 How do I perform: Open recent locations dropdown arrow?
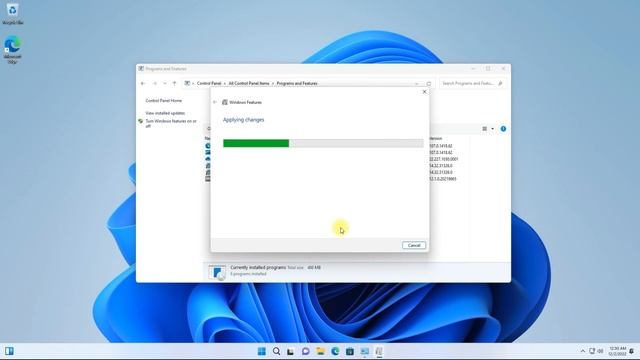164,83
